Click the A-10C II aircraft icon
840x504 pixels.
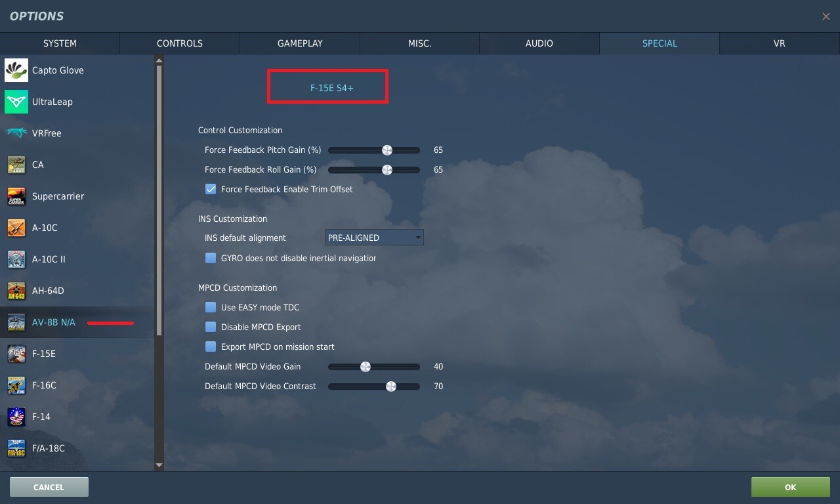pyautogui.click(x=16, y=259)
